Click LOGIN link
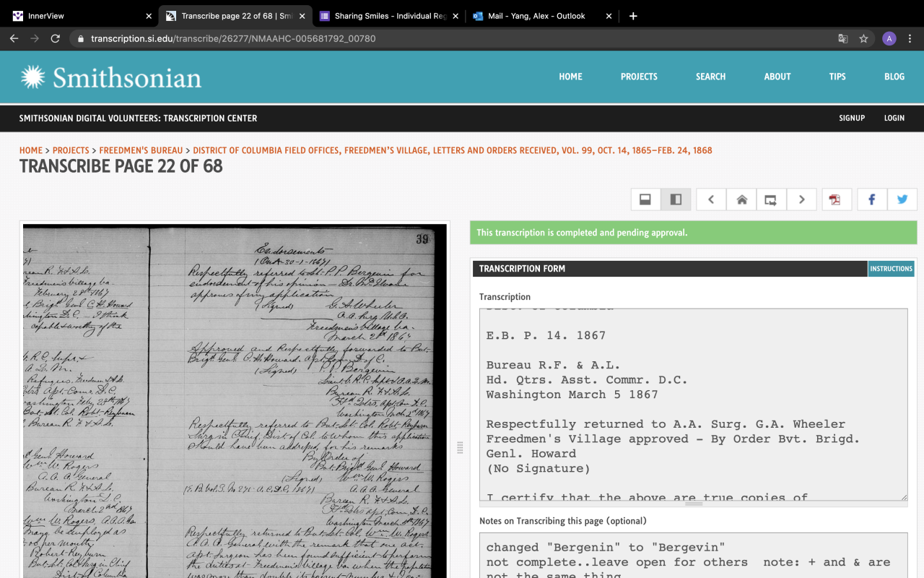The image size is (924, 578). point(894,118)
